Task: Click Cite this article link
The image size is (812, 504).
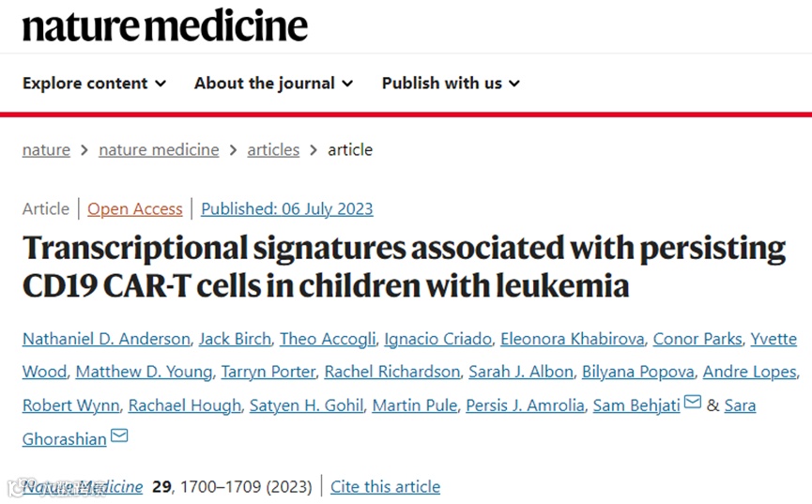Action: coord(385,486)
